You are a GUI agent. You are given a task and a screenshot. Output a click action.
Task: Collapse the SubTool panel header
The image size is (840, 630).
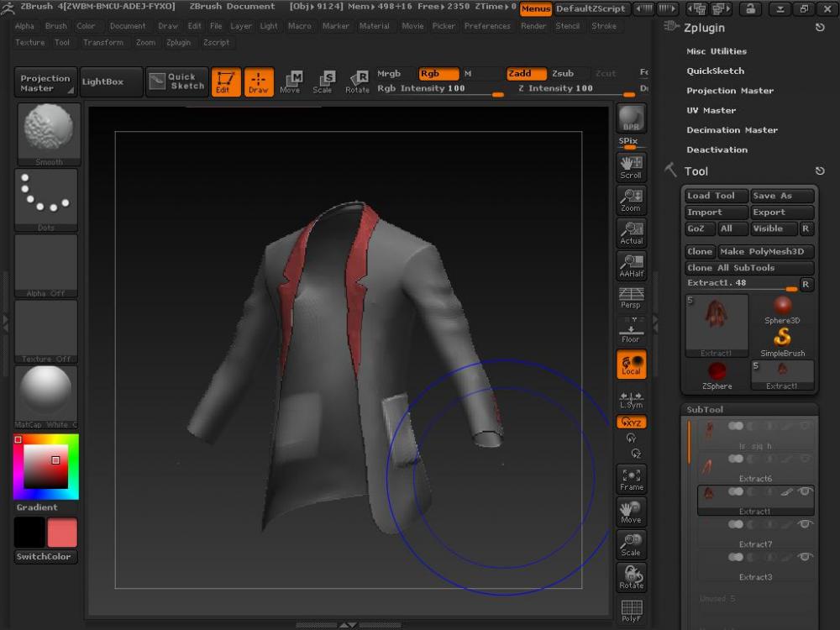(705, 410)
